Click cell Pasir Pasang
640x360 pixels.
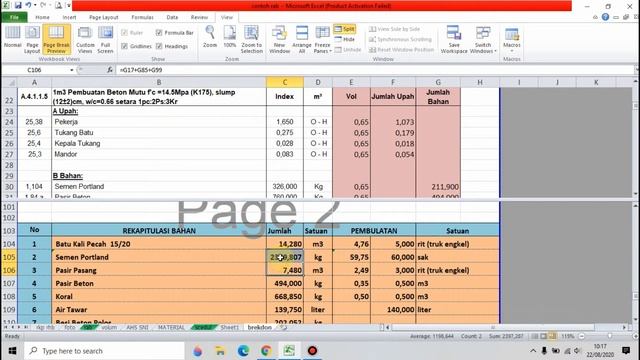[x=159, y=270]
